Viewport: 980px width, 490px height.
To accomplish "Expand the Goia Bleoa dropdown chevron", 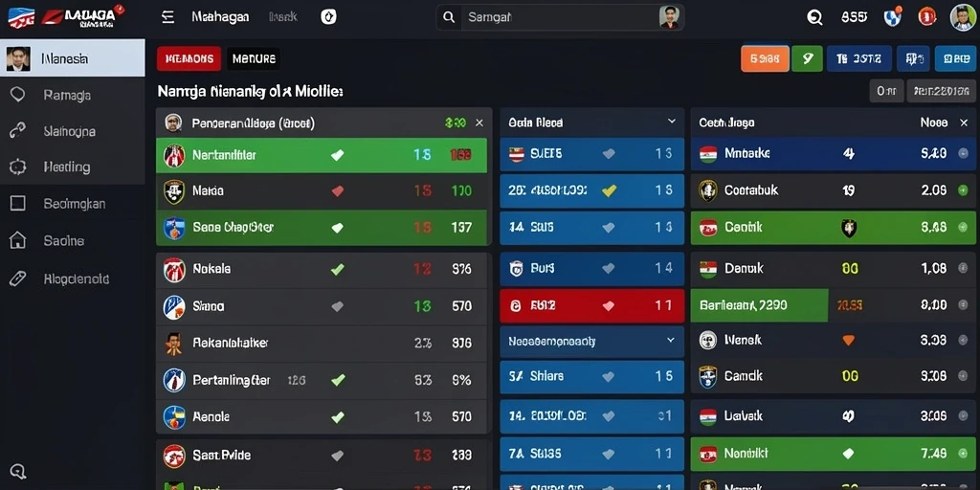I will (x=671, y=122).
